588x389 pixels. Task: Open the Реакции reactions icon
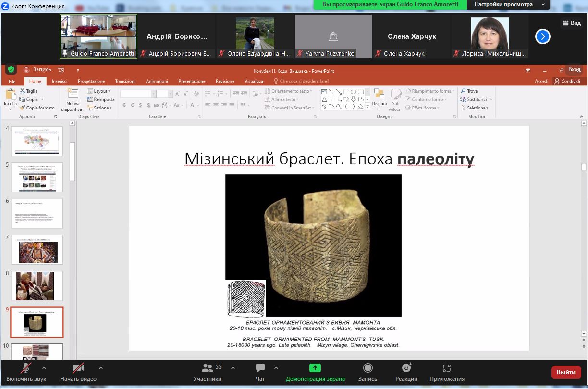tap(406, 368)
